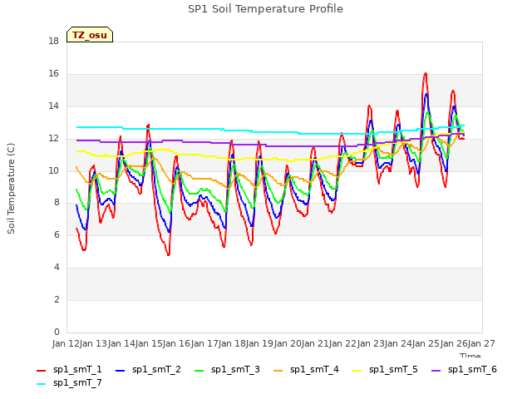This screenshot has width=532, height=399.
Task: Click the 0 y-axis tick label
Action: 57,332
